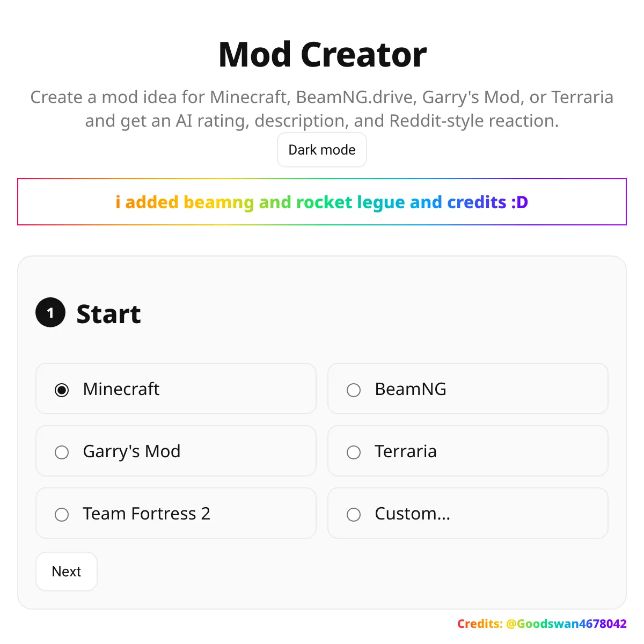The height and width of the screenshot is (644, 644).
Task: Click the Next button
Action: pyautogui.click(x=67, y=572)
